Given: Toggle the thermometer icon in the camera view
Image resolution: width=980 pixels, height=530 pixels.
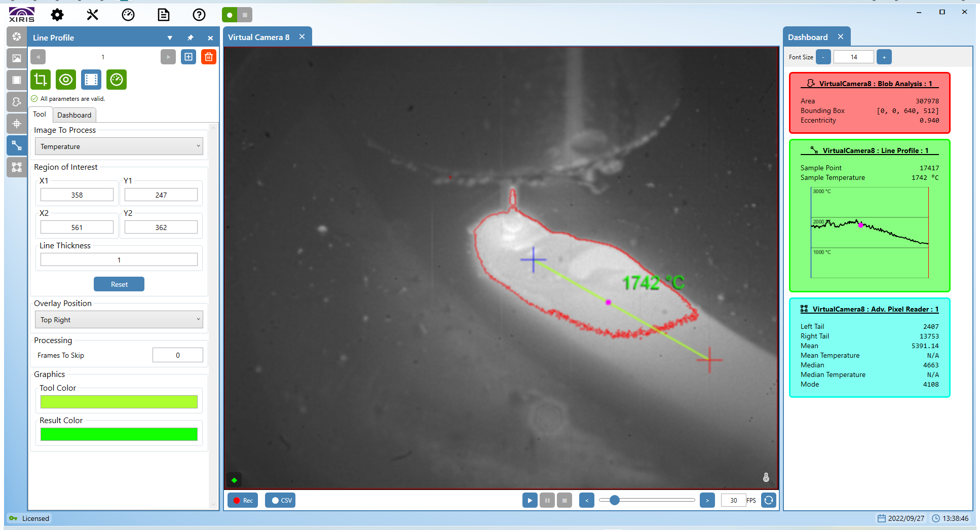Looking at the screenshot, I should click(x=766, y=477).
